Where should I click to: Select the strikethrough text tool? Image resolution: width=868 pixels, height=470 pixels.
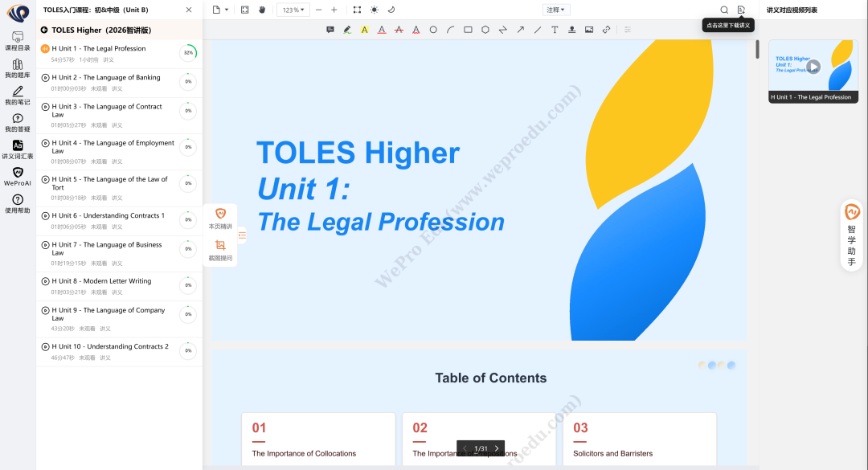click(x=399, y=30)
